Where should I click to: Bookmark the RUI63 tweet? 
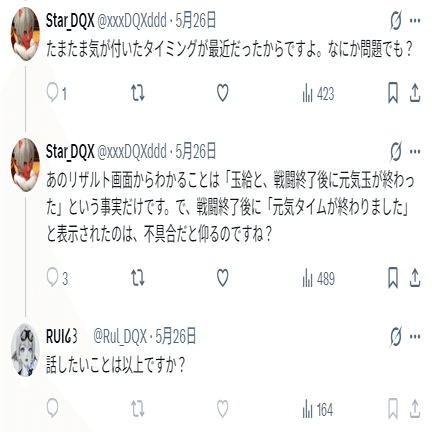pos(393,409)
